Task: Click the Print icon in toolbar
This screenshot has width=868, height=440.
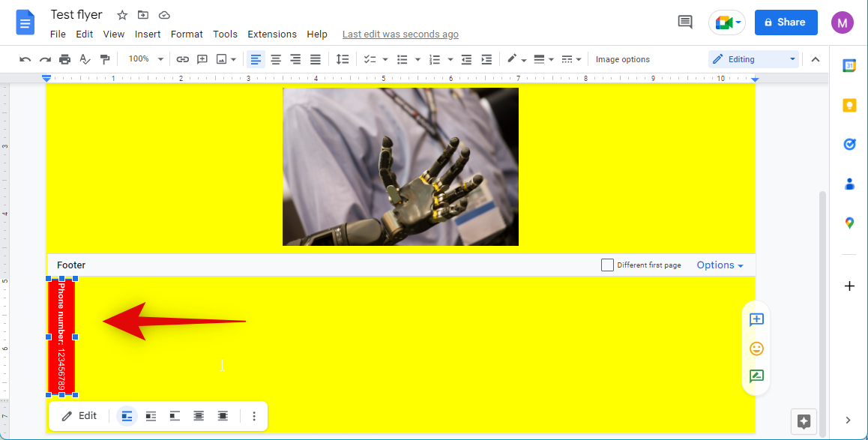Action: pos(65,59)
